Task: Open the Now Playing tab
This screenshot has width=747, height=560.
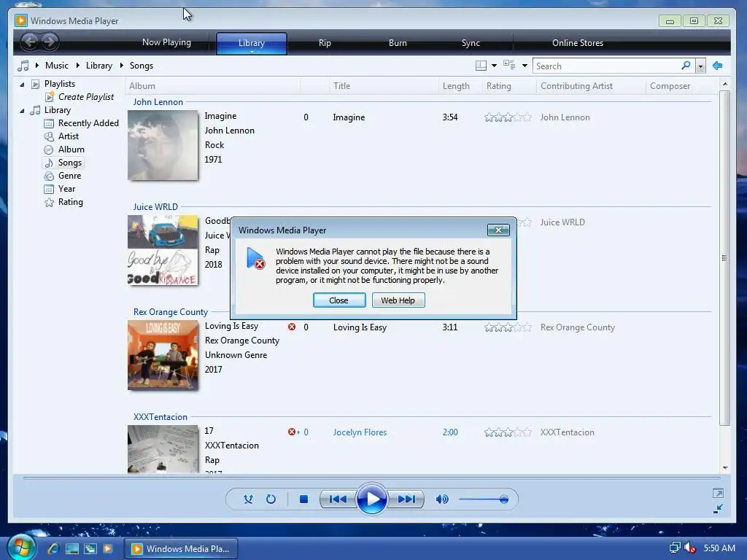Action: click(x=166, y=42)
